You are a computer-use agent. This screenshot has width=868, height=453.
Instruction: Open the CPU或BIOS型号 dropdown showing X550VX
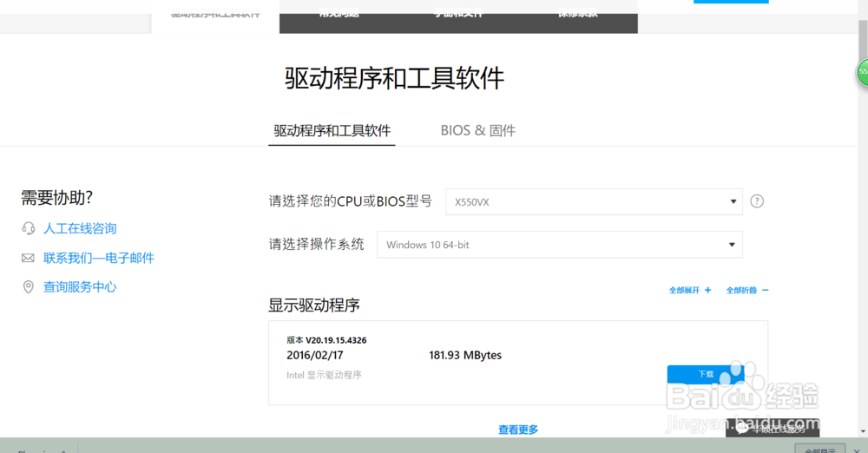click(594, 201)
